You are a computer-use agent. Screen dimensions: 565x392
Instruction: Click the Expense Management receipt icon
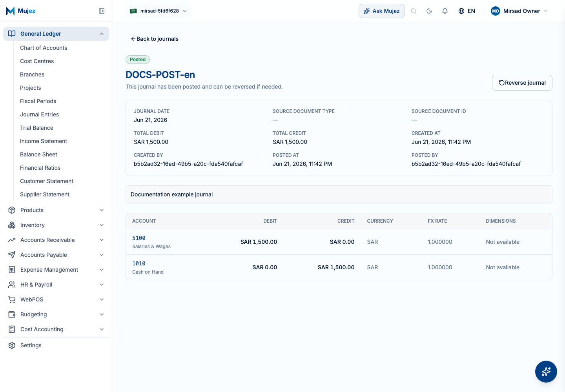point(12,270)
